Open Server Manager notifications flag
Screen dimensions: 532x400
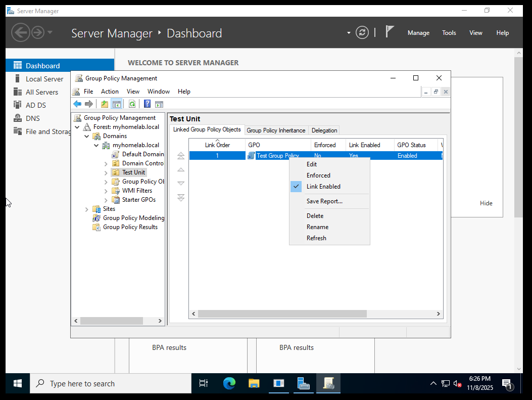389,32
